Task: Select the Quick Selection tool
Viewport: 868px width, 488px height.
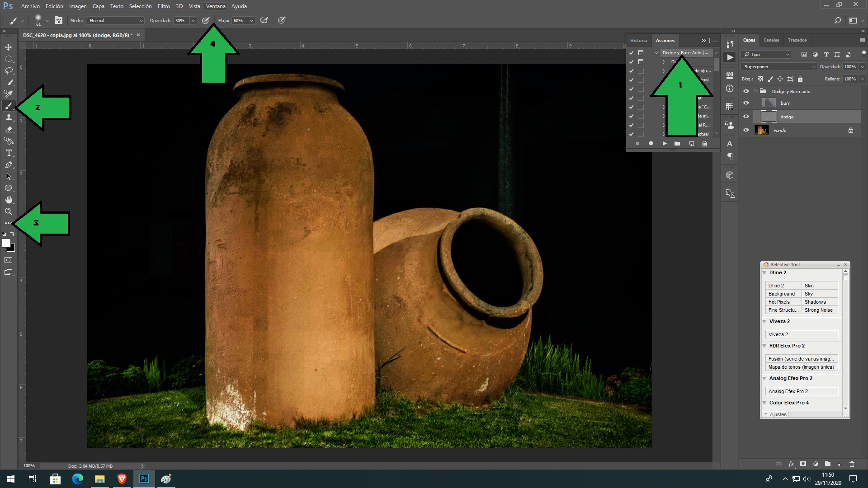Action: (x=9, y=82)
